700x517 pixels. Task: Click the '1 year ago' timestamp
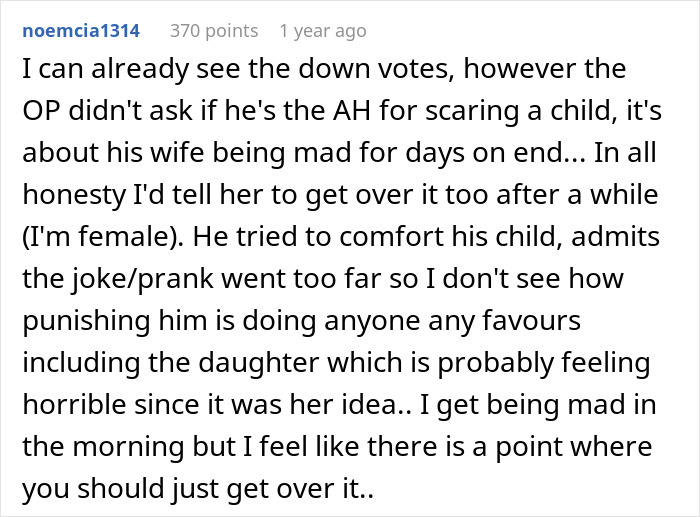[x=322, y=31]
